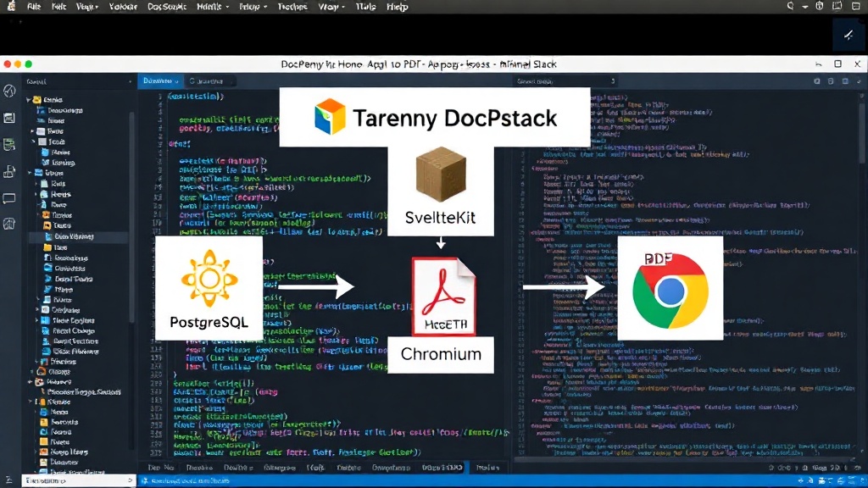The width and height of the screenshot is (868, 488).
Task: Click the explorer sidebar vertical scrollbar
Action: click(x=131, y=216)
